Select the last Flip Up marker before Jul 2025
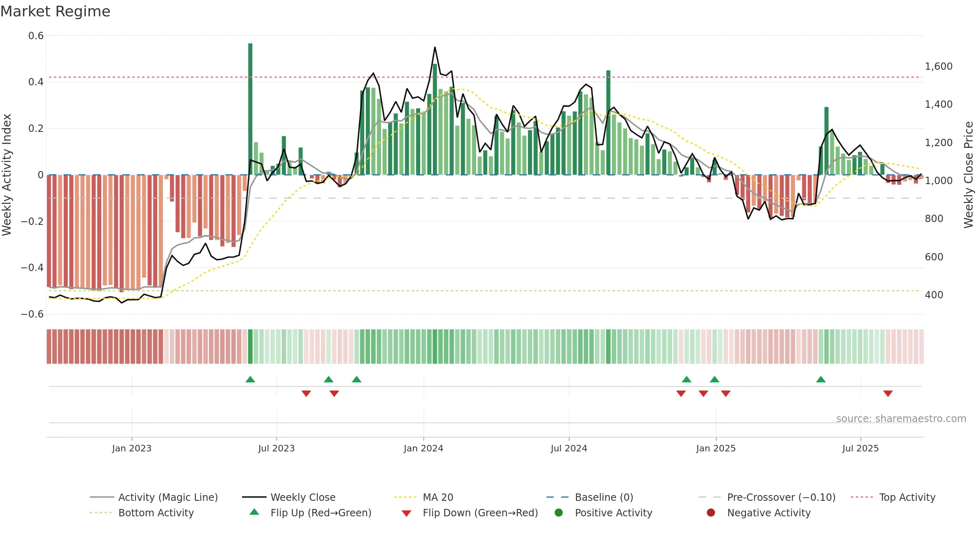 coord(821,380)
